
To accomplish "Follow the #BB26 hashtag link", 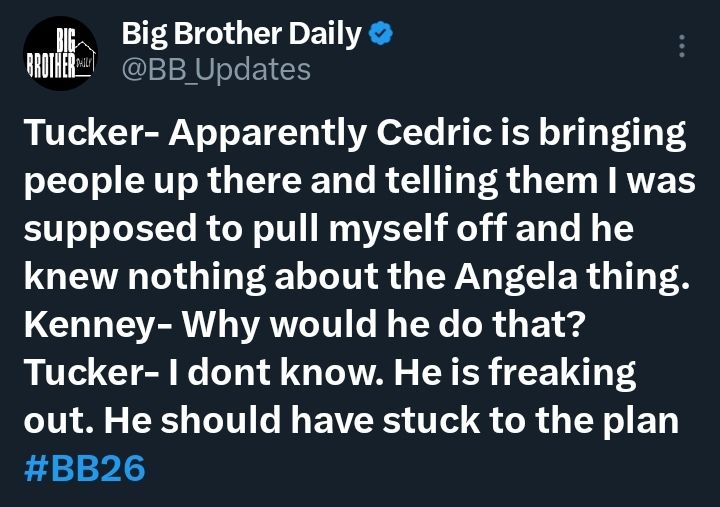I will 84,468.
